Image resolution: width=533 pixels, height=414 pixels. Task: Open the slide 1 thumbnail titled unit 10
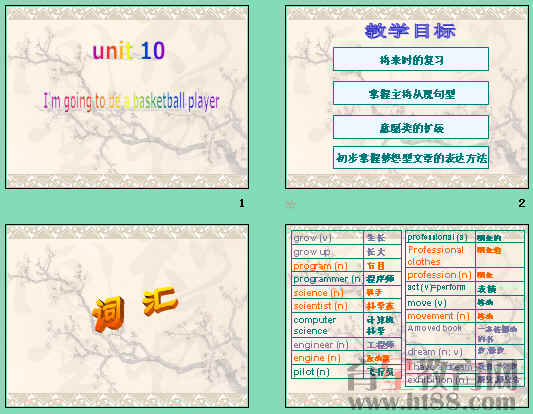[127, 97]
